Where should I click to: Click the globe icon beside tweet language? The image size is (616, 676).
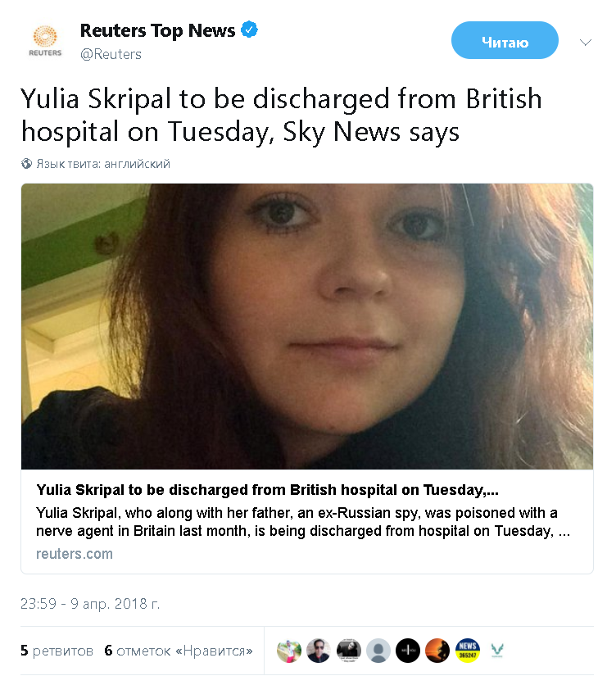click(x=26, y=164)
